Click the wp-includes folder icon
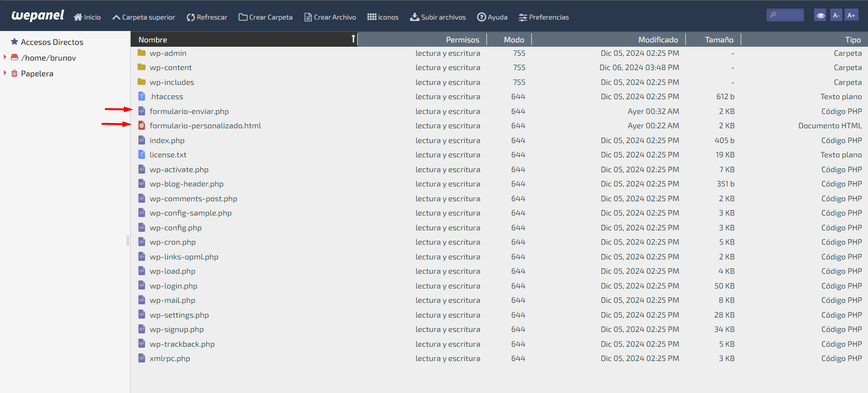This screenshot has height=393, width=868. click(x=142, y=82)
